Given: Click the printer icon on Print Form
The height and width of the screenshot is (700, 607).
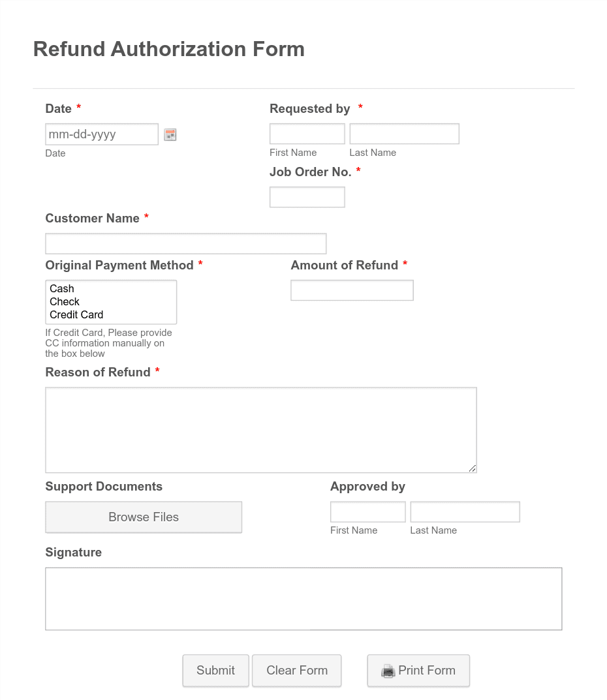Looking at the screenshot, I should 388,671.
